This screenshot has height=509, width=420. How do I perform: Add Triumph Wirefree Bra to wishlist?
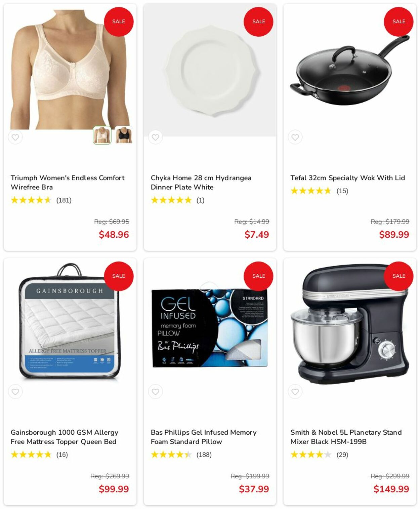point(15,137)
